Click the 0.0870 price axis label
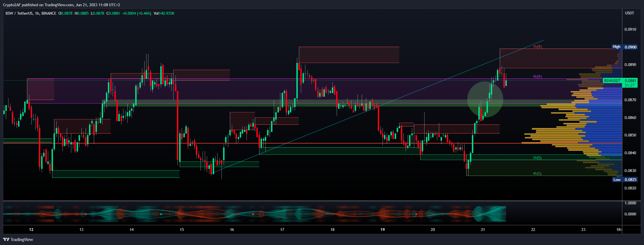The height and width of the screenshot is (245, 644). pos(630,100)
